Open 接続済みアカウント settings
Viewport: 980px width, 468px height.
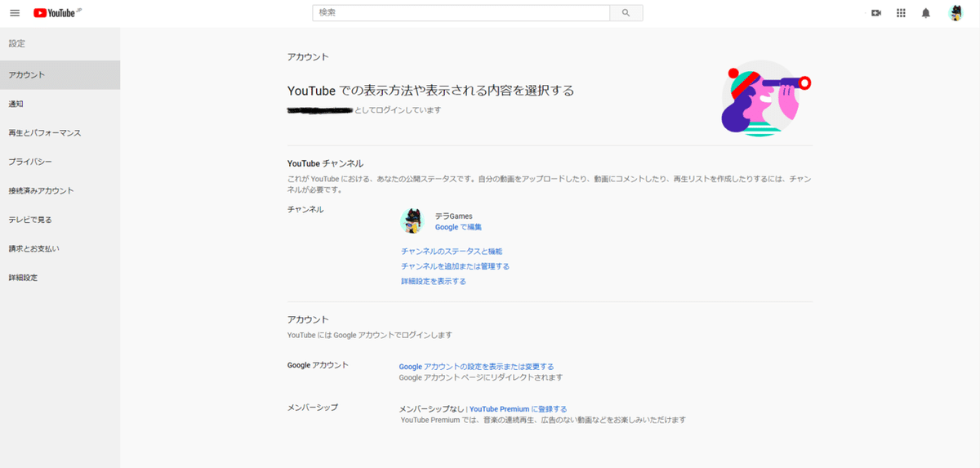60,190
